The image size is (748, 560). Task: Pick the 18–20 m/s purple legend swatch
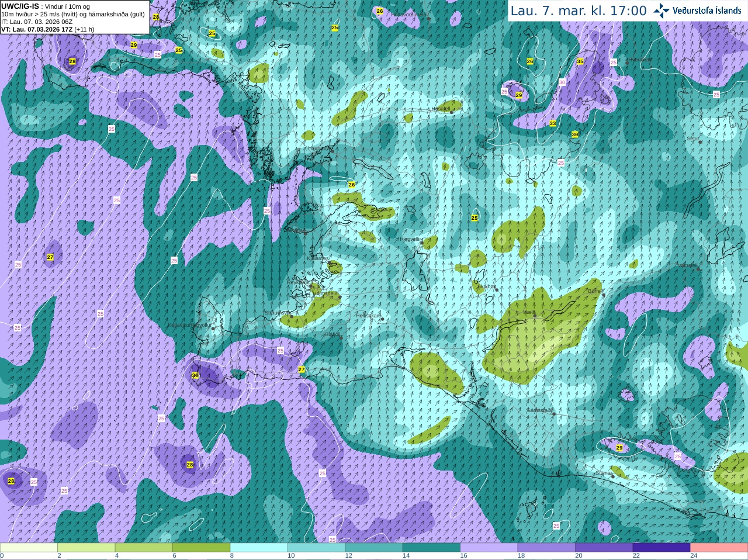tap(546, 548)
